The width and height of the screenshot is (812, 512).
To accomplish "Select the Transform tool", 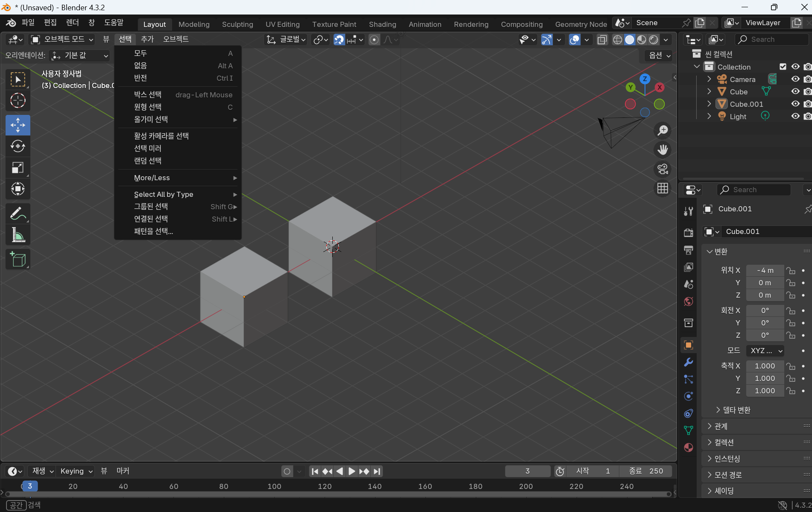I will click(18, 189).
